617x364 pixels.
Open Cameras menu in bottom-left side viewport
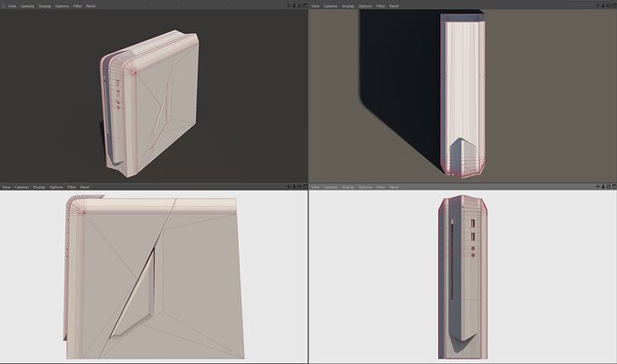tap(21, 187)
